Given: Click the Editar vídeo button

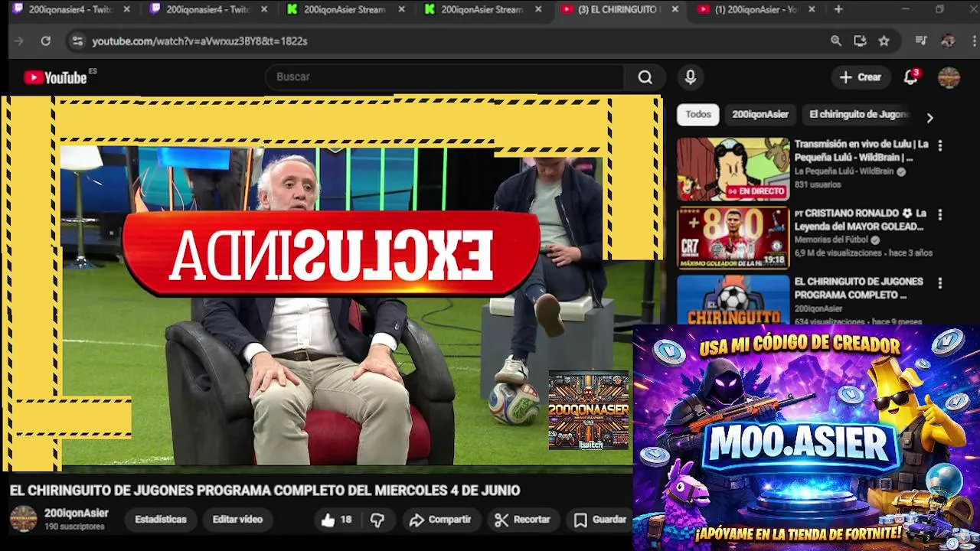Looking at the screenshot, I should tap(237, 520).
